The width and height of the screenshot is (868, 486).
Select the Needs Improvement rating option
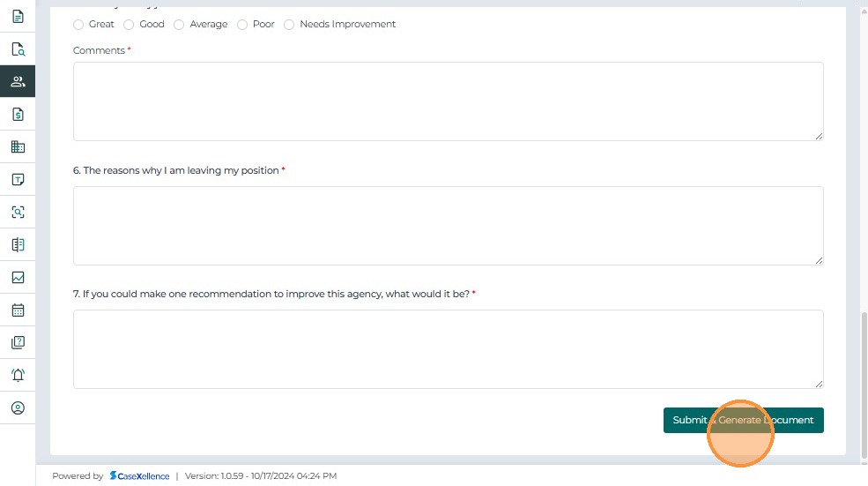[x=289, y=25]
